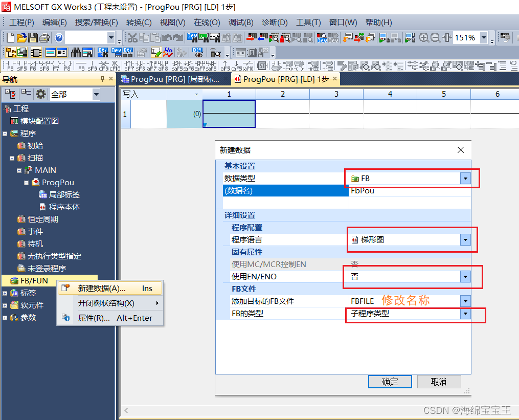Choose 新建数据(A)... from context menu
Image resolution: width=519 pixels, height=420 pixels.
click(110, 288)
